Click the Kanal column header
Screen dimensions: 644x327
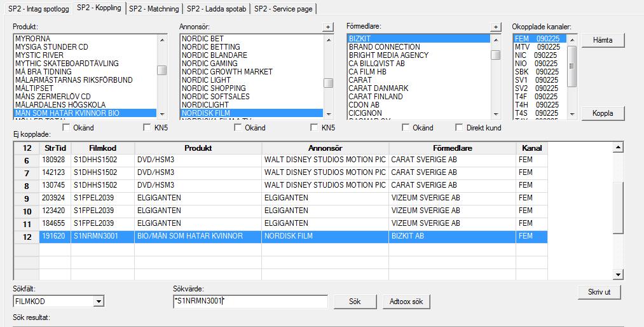pos(532,148)
